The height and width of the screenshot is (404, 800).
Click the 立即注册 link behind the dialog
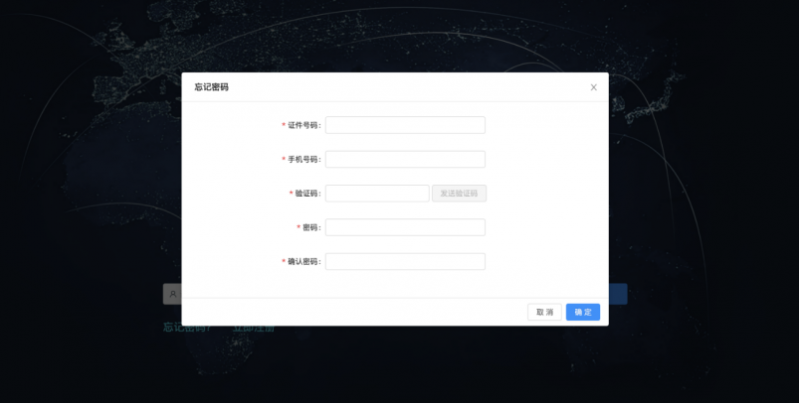click(x=254, y=327)
